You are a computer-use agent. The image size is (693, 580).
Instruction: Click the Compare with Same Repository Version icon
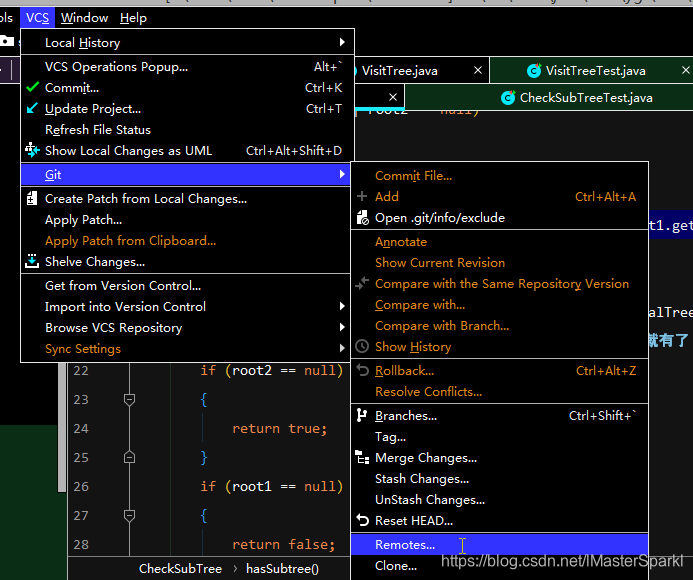tap(362, 283)
